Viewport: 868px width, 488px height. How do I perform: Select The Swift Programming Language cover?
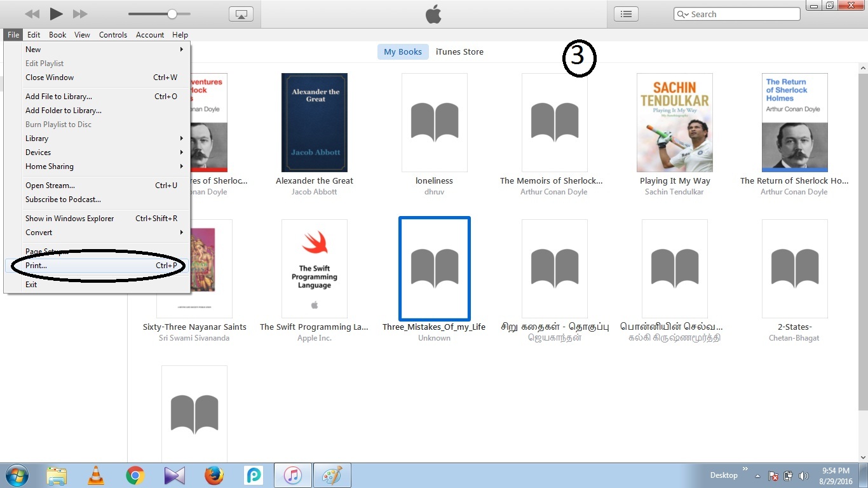pyautogui.click(x=315, y=269)
